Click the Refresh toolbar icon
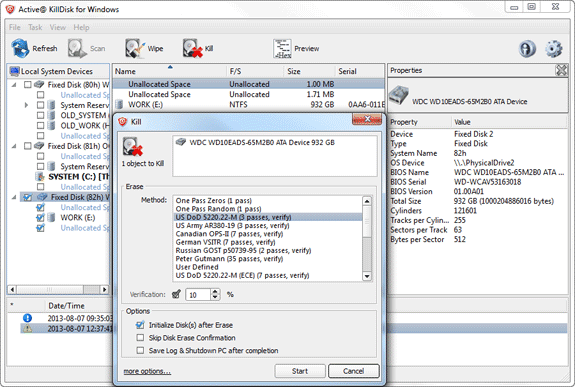 pos(20,48)
